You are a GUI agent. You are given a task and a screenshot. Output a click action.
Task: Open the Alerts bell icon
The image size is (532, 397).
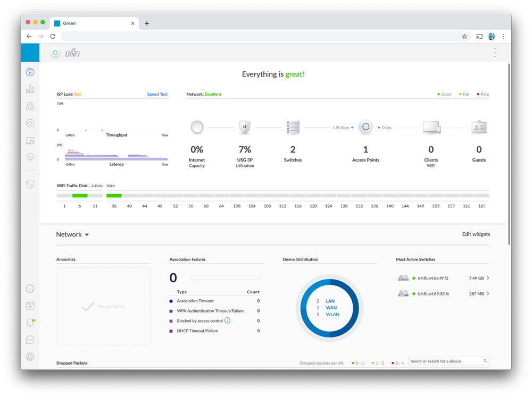pyautogui.click(x=30, y=323)
